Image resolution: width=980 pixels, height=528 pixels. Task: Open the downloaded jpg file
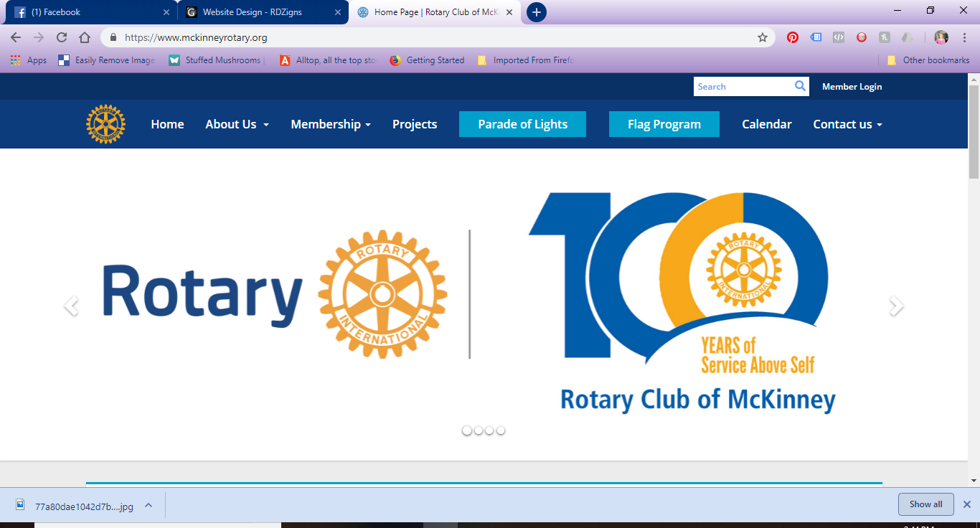pyautogui.click(x=75, y=505)
